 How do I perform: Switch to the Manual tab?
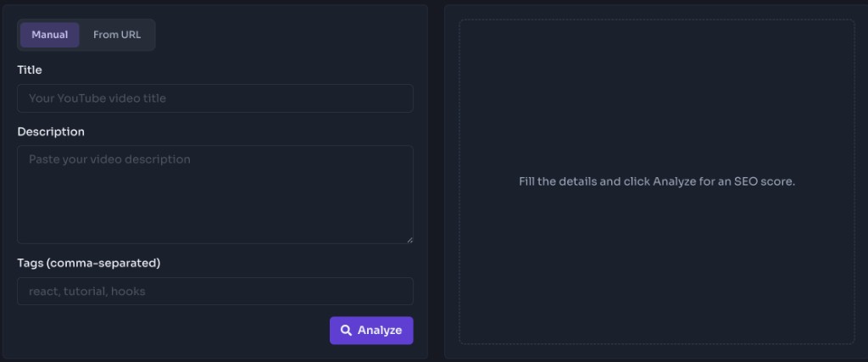[x=50, y=35]
